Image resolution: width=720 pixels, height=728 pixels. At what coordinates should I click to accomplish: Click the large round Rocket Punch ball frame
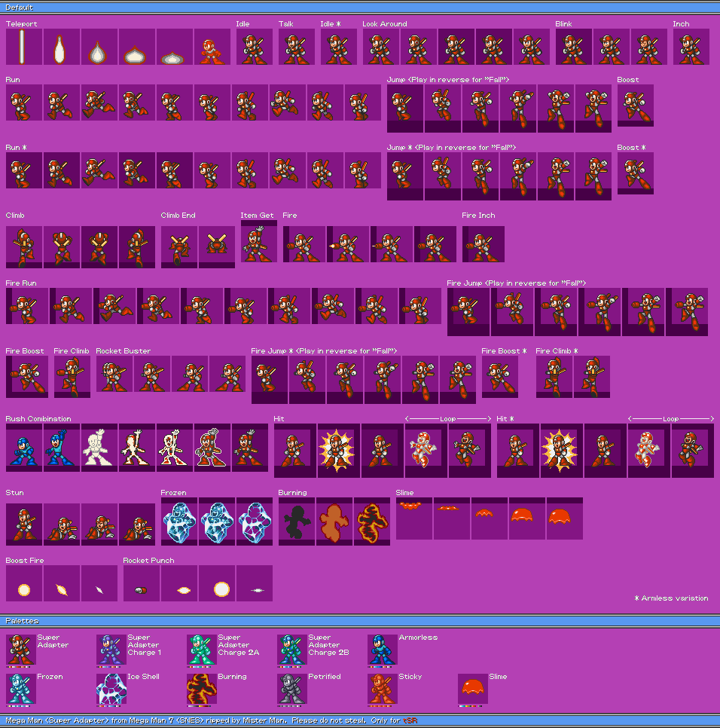(x=217, y=583)
